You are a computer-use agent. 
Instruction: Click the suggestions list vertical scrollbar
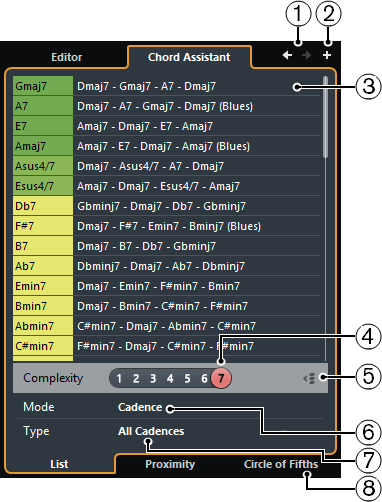click(325, 117)
